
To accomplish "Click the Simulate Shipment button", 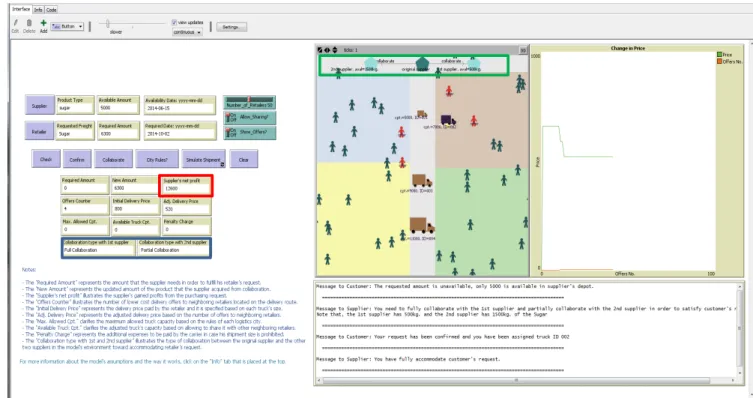I will pyautogui.click(x=203, y=159).
